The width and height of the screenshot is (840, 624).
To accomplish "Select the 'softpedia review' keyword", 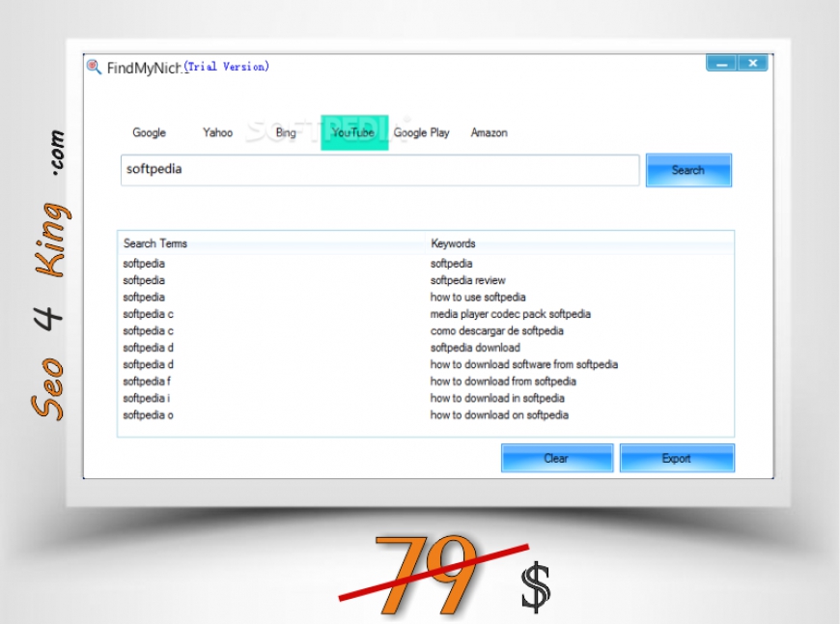I will coord(467,280).
